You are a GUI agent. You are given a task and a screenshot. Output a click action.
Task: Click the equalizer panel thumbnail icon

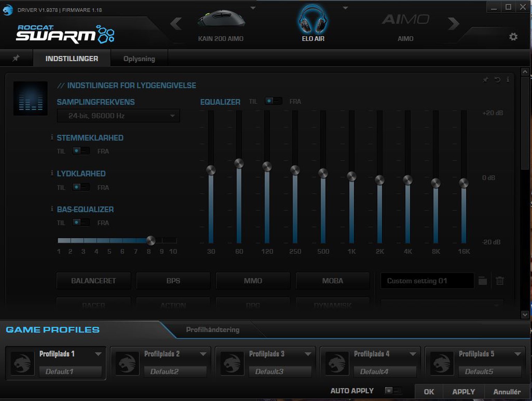[31, 99]
